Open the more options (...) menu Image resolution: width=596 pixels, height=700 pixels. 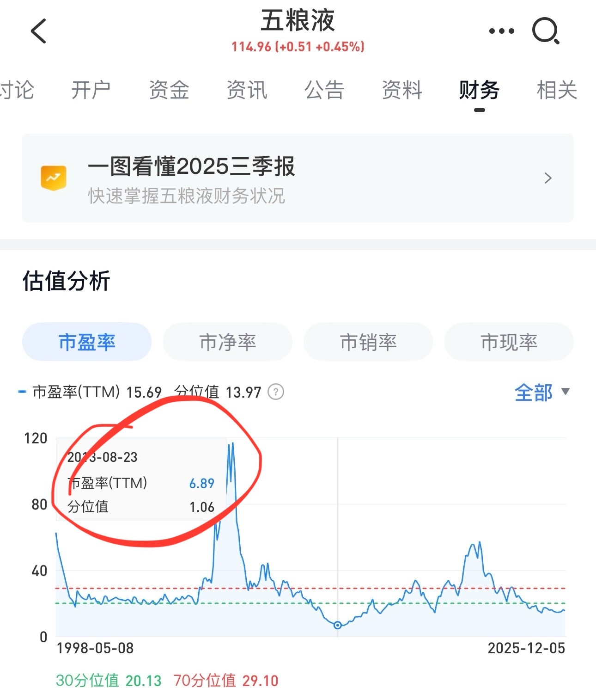tap(500, 30)
